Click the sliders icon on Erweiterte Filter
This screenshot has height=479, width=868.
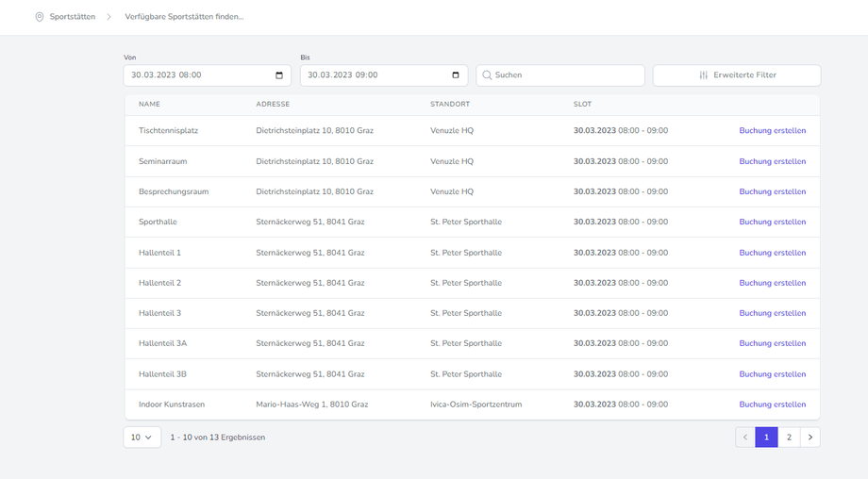tap(703, 75)
